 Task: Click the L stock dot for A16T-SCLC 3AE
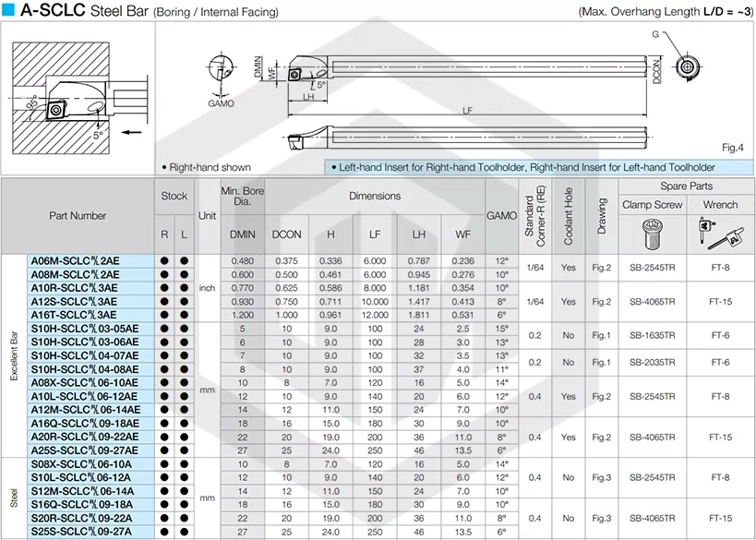(x=185, y=315)
